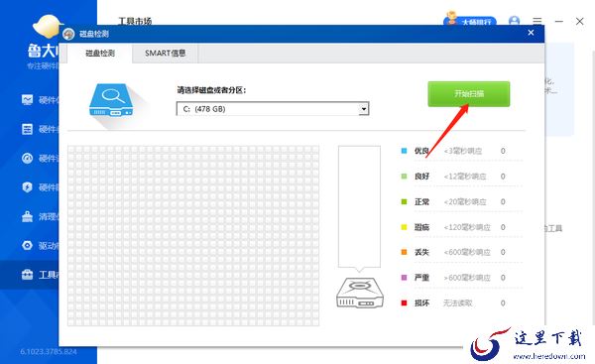
Task: Open the SMART信息 tab
Action: [165, 54]
